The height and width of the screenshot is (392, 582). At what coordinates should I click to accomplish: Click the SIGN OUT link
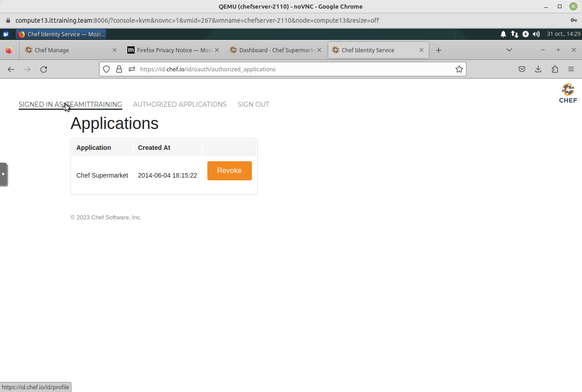[x=253, y=104]
